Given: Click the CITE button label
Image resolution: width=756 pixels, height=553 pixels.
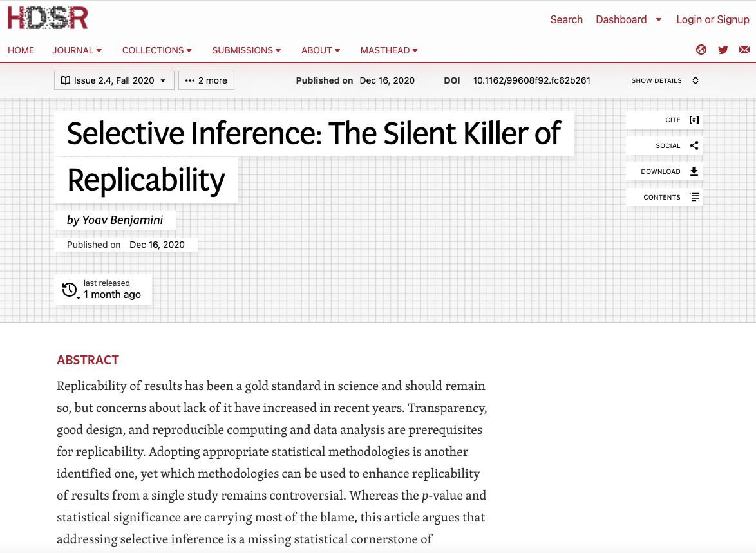Looking at the screenshot, I should pos(672,120).
